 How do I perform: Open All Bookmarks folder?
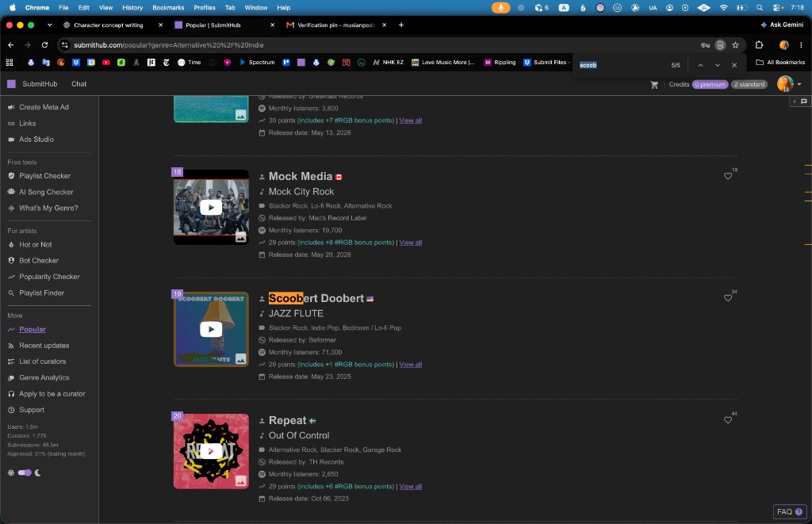click(x=780, y=62)
